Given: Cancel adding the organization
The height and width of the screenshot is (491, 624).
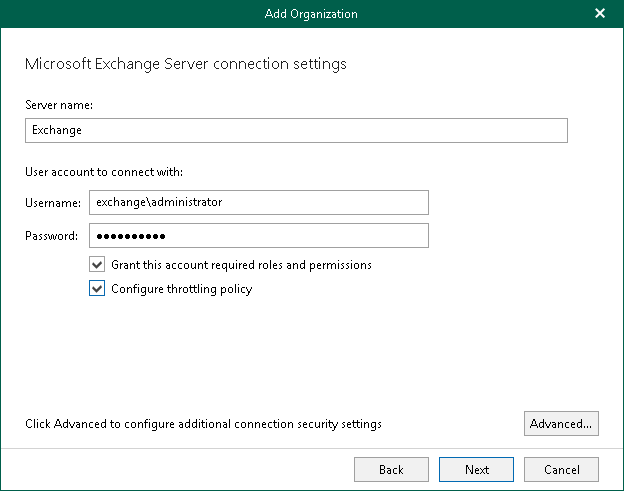Looking at the screenshot, I should pyautogui.click(x=561, y=469).
